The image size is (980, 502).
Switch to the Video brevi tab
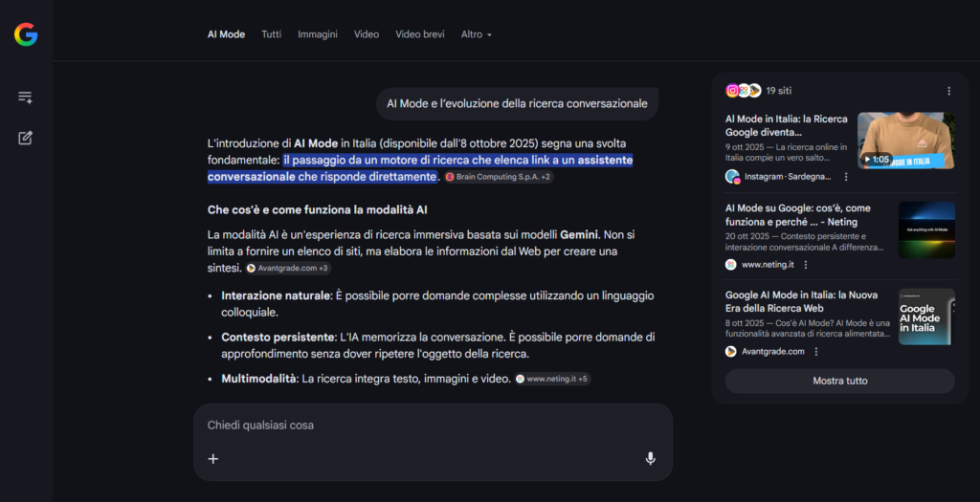pyautogui.click(x=420, y=34)
